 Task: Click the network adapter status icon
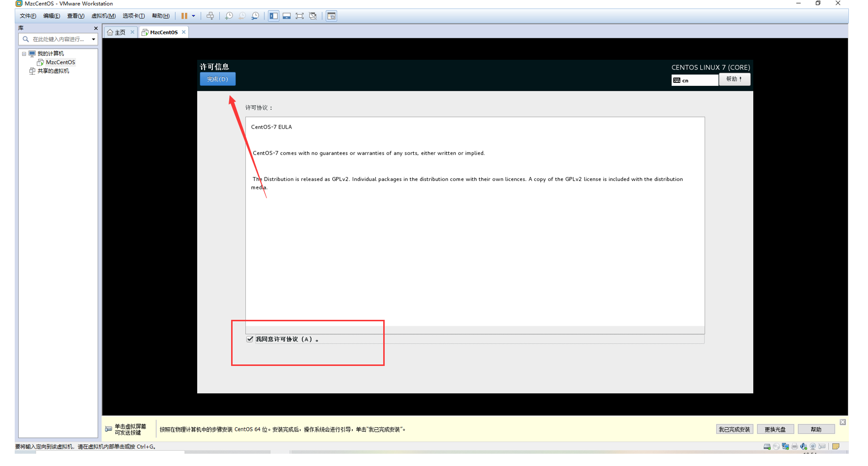click(x=785, y=446)
